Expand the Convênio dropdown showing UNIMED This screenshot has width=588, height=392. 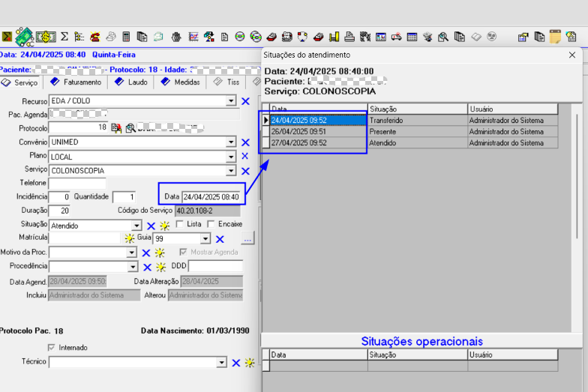tap(231, 142)
